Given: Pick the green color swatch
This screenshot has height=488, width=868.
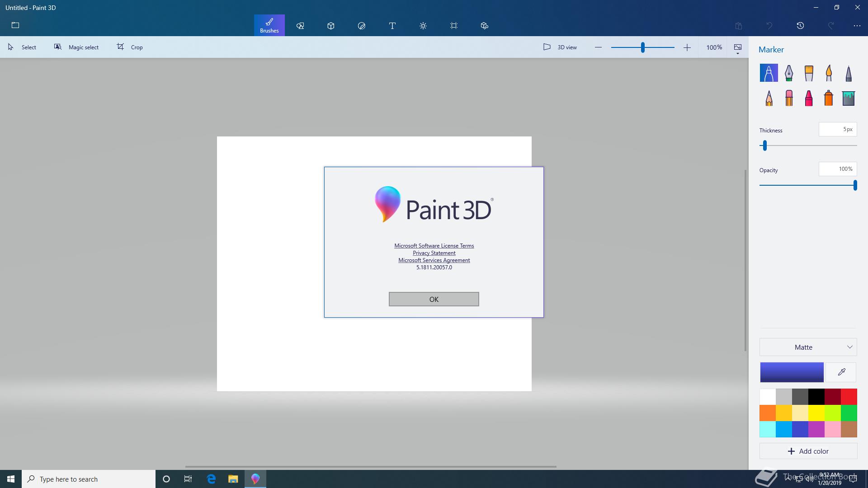Looking at the screenshot, I should pyautogui.click(x=849, y=413).
